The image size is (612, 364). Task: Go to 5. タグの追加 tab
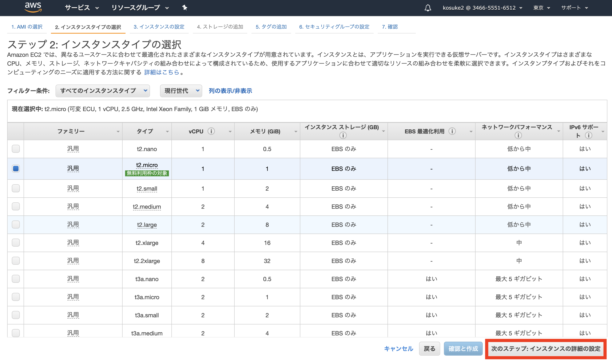(x=271, y=27)
